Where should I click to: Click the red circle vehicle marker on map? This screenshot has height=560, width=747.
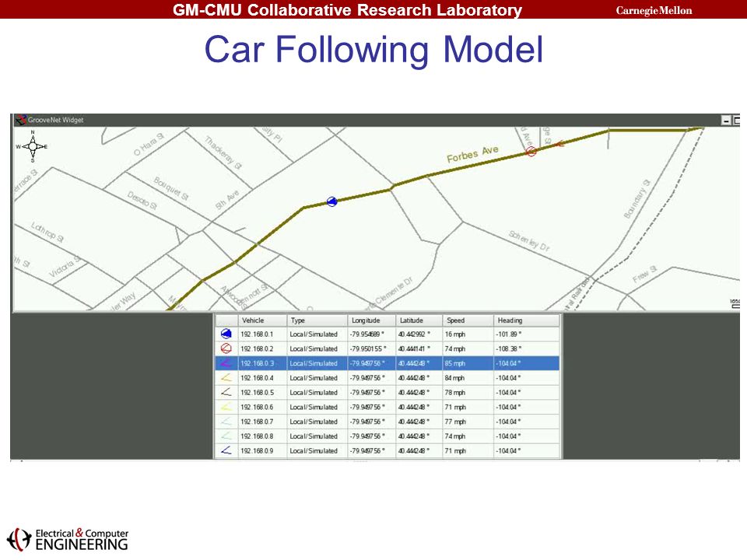(x=531, y=152)
